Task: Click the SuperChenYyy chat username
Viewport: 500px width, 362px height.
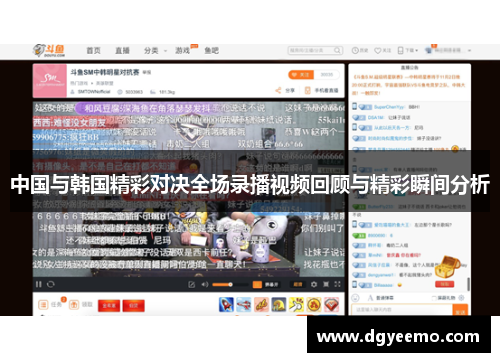Action: tap(389, 107)
